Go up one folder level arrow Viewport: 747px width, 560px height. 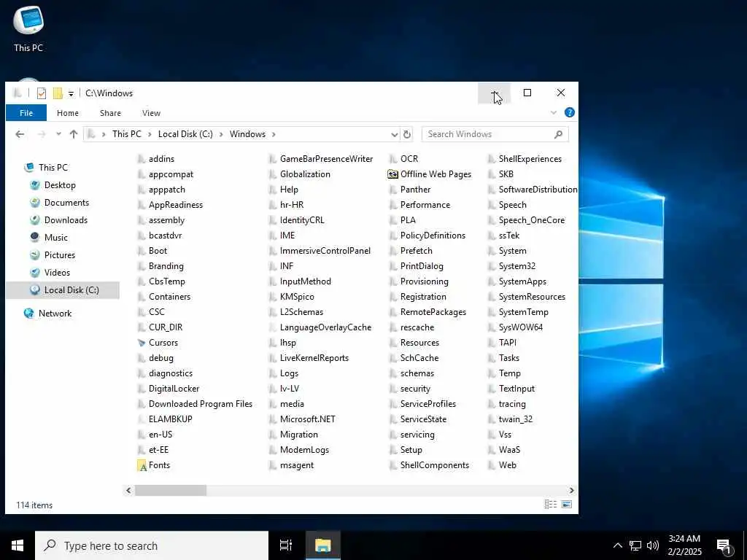tap(74, 134)
